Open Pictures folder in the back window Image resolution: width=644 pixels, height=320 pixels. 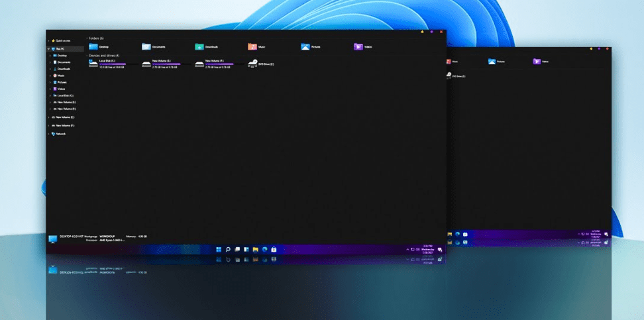point(496,62)
